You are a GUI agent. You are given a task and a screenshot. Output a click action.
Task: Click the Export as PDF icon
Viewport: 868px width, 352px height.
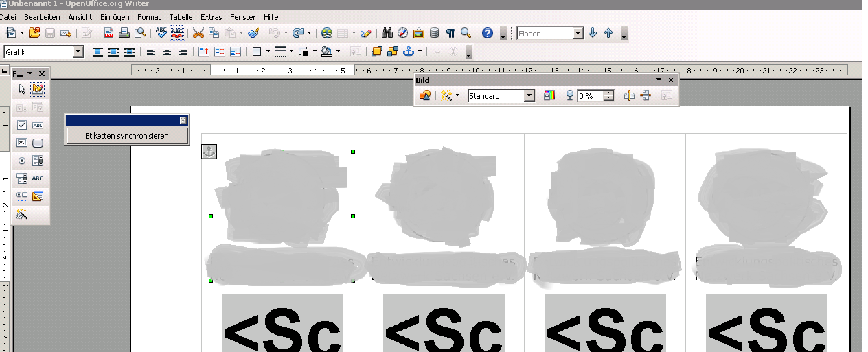point(109,33)
